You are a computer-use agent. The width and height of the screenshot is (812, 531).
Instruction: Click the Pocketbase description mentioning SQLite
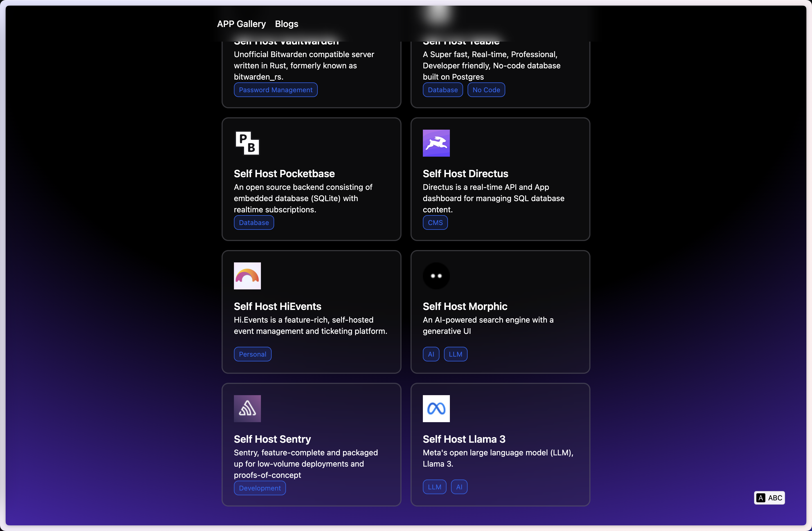(303, 198)
